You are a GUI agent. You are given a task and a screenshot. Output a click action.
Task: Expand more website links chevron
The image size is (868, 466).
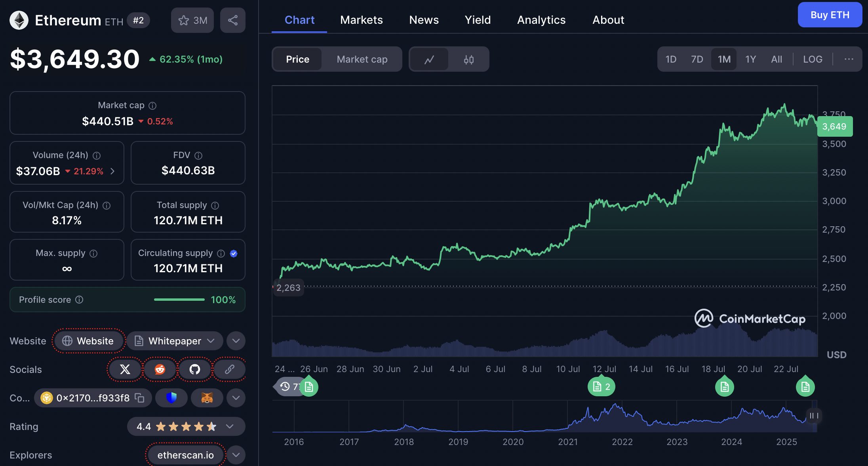pyautogui.click(x=236, y=341)
